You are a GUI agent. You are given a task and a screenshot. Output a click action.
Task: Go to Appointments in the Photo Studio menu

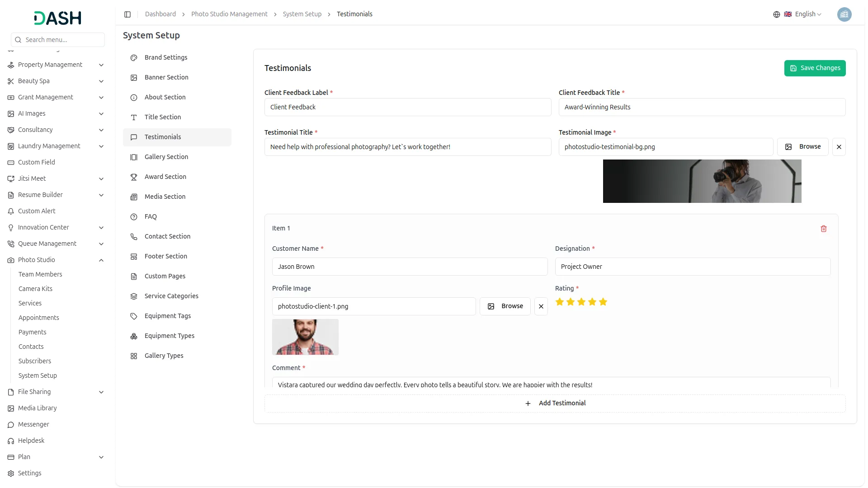tap(39, 318)
